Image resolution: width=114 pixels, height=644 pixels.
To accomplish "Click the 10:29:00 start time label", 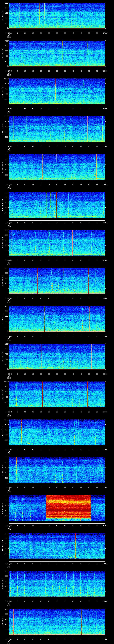I will (9, 525).
